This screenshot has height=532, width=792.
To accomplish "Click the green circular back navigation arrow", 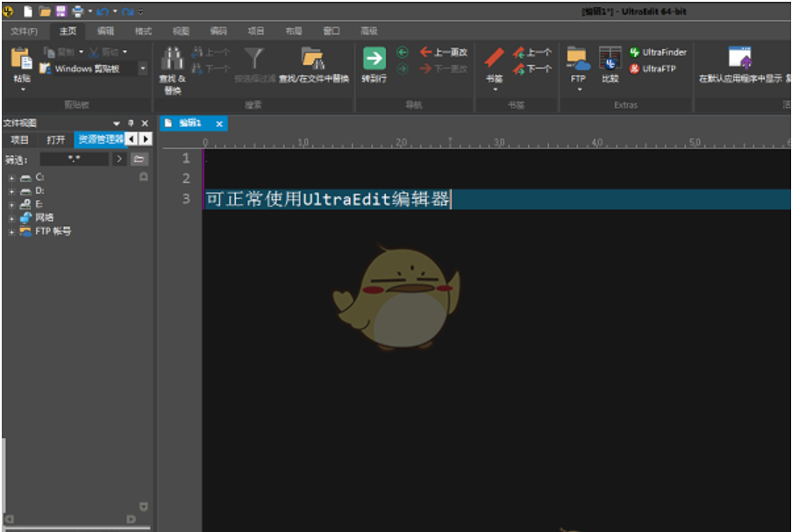I will point(403,52).
